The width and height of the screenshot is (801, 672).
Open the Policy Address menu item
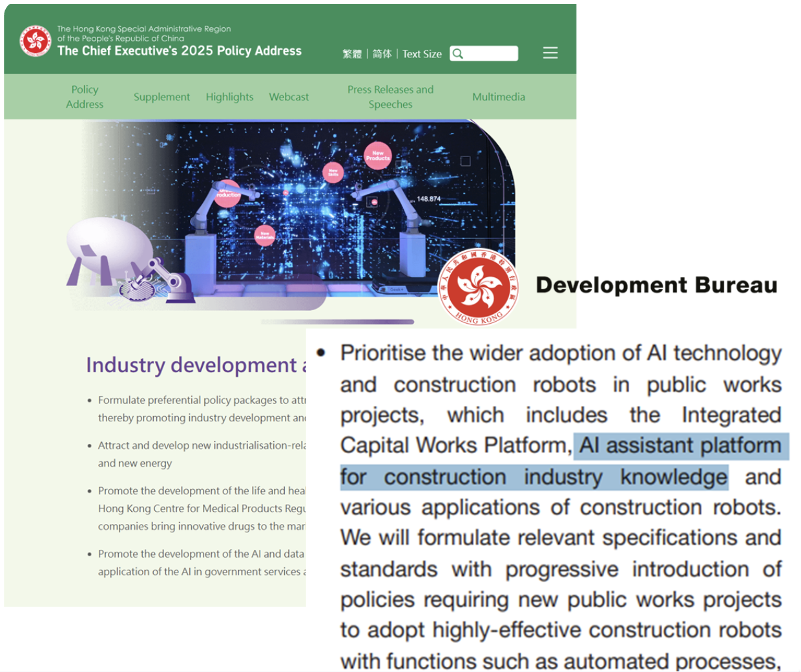(85, 97)
